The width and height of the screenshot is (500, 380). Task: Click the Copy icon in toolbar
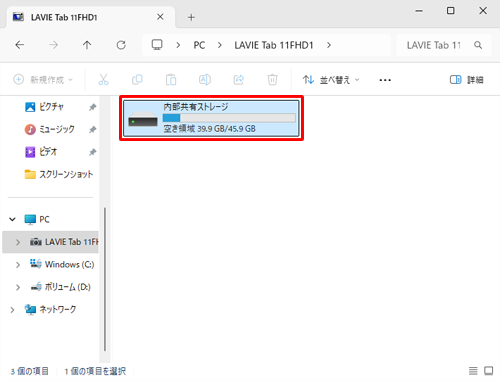click(x=137, y=80)
